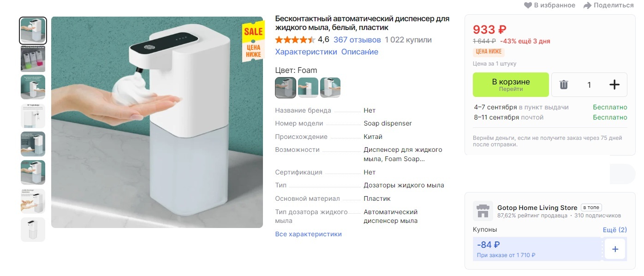Click the SALE badge on product image
644x276 pixels.
(x=253, y=42)
